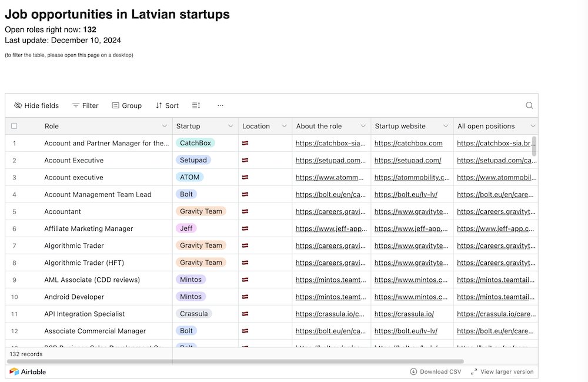
Task: Click the Crassula startup tag
Action: click(x=193, y=314)
